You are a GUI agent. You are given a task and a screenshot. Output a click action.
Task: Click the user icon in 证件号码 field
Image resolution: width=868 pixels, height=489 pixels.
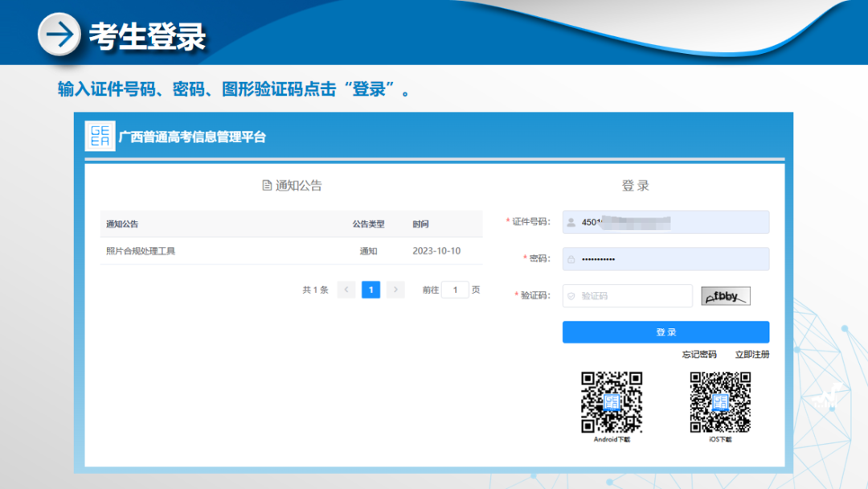click(571, 222)
